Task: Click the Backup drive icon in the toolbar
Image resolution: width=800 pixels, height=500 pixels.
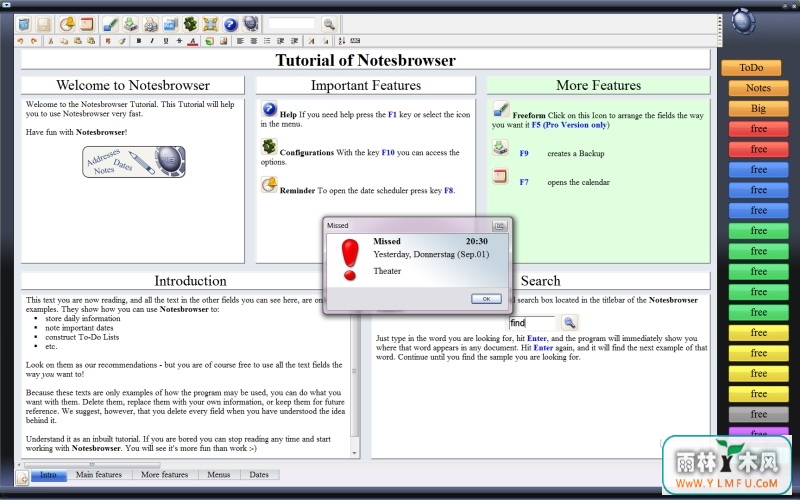Action: pos(130,24)
